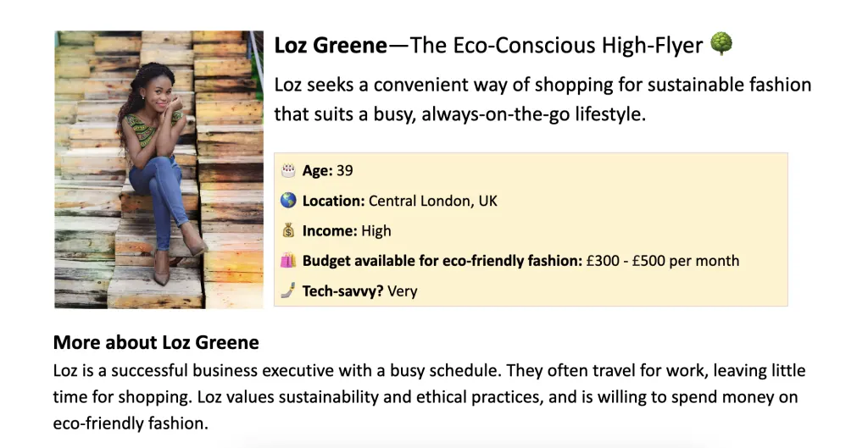The image size is (868, 448).
Task: Click the always-on-the-go lifestyle text line
Action: pos(460,115)
